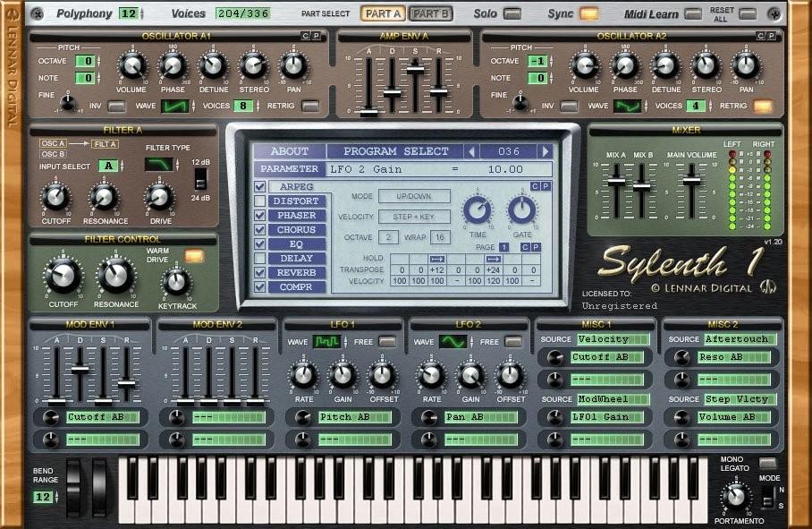812x529 pixels.
Task: Toggle the Sync button in top bar
Action: coord(588,13)
